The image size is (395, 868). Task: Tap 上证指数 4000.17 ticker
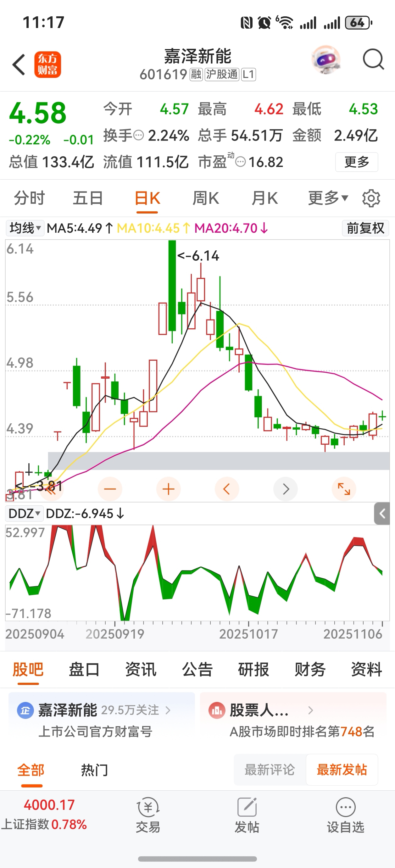(x=44, y=815)
